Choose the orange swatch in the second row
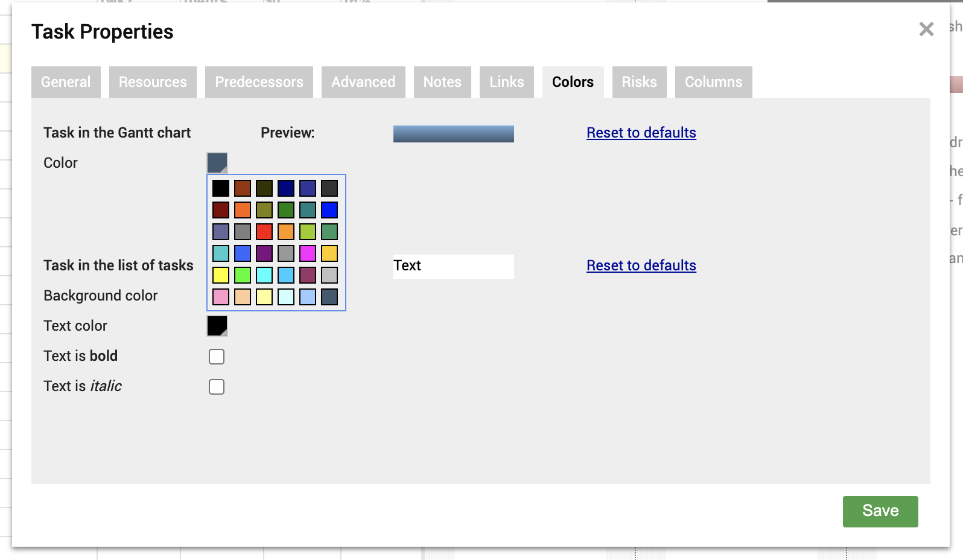Screen dimensions: 963x560 (243, 210)
